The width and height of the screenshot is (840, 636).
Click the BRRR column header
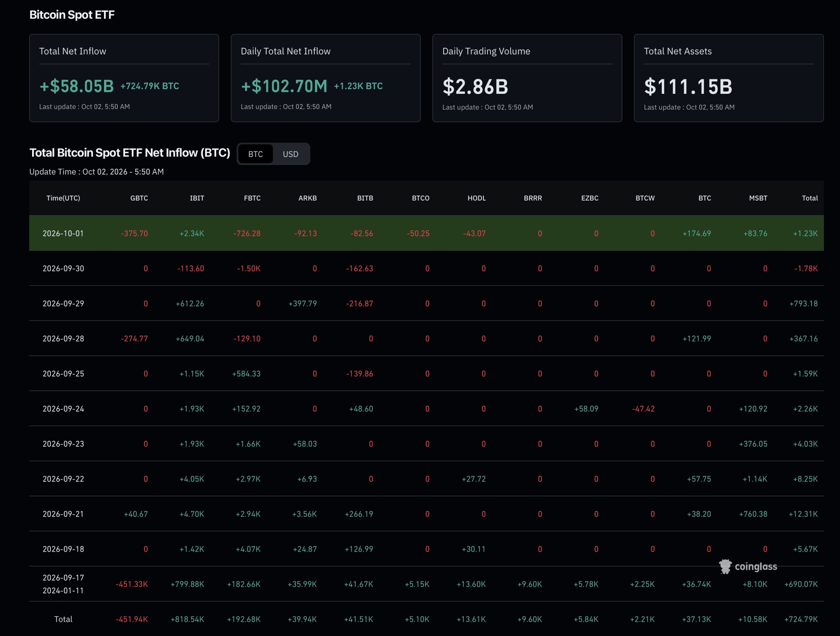click(x=533, y=198)
